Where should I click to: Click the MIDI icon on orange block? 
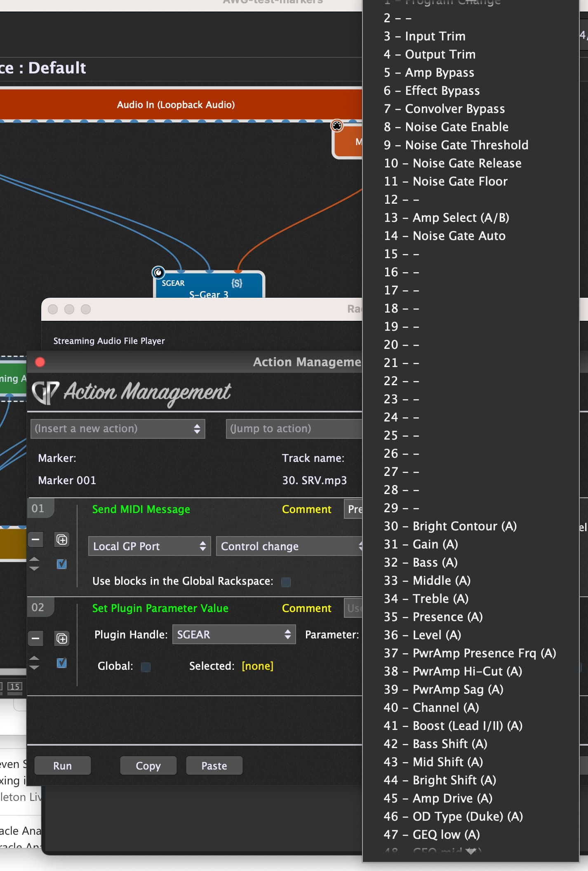(x=337, y=125)
